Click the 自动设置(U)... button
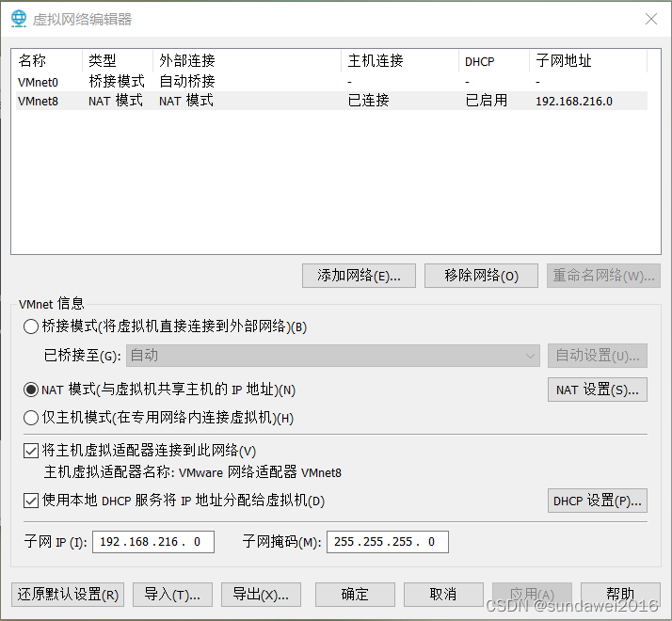The image size is (672, 621). pos(598,356)
